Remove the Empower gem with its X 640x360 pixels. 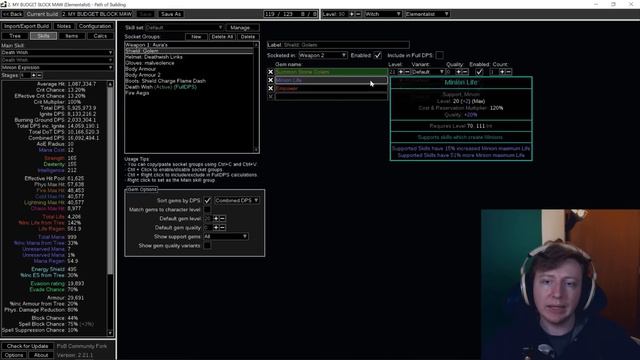(270, 88)
